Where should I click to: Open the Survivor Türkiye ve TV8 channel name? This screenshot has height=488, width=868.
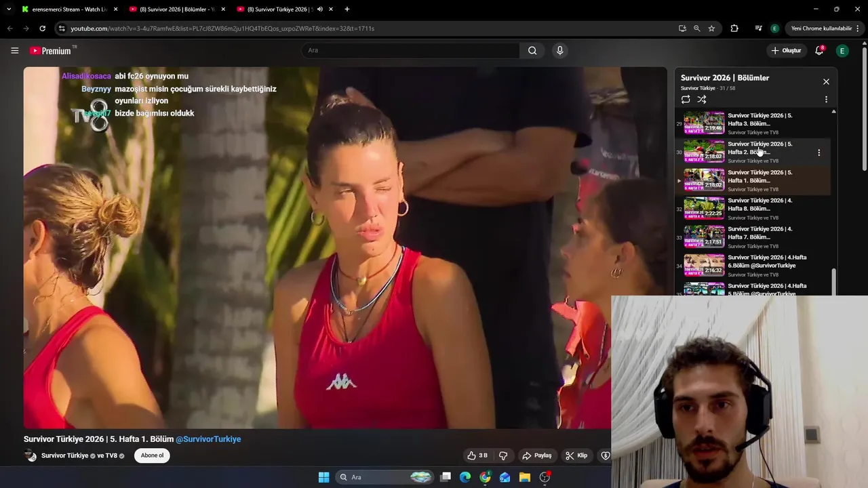tap(79, 455)
